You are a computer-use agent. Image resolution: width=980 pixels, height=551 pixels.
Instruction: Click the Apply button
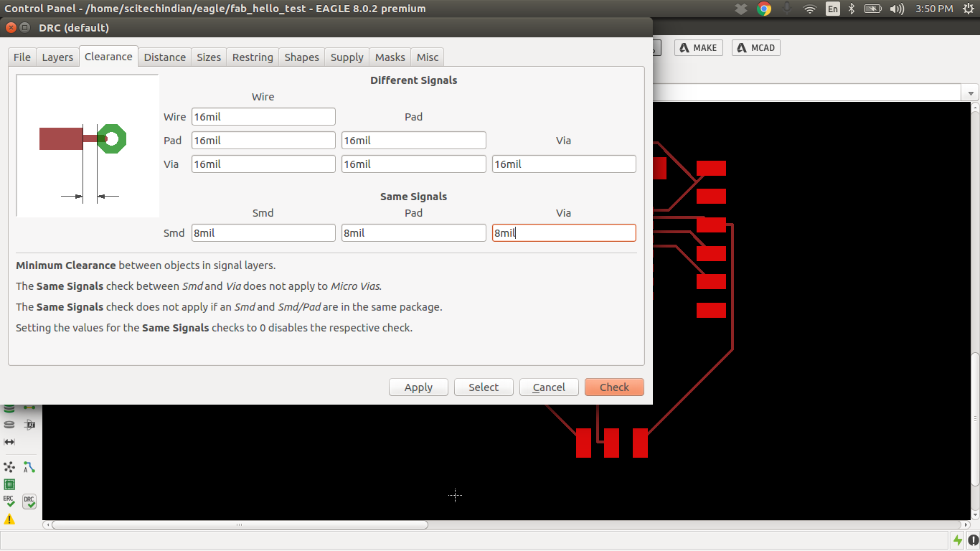418,387
